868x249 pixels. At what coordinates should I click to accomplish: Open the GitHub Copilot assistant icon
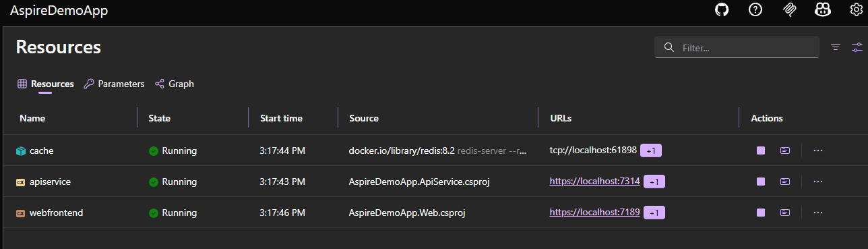pos(822,10)
